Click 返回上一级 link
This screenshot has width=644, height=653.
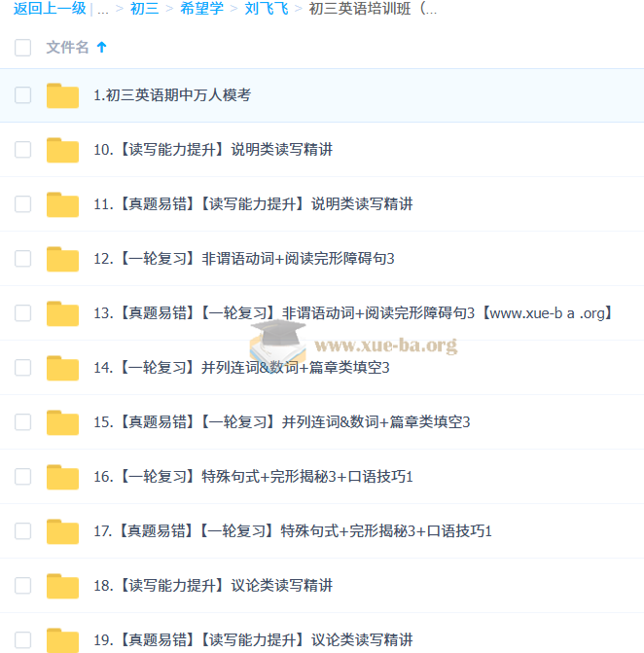pos(50,9)
